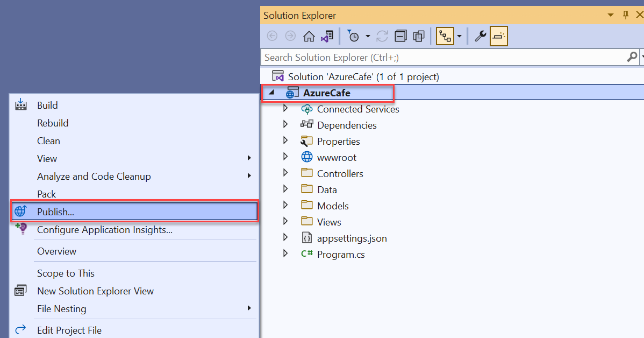Viewport: 644px width, 338px height.
Task: Toggle Show All Files icon
Action: tap(419, 36)
